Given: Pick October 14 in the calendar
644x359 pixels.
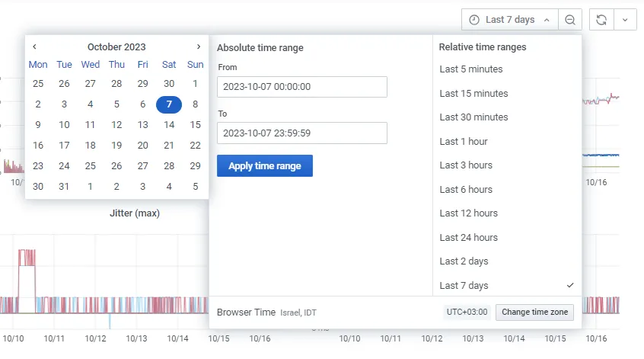Looking at the screenshot, I should tap(169, 125).
